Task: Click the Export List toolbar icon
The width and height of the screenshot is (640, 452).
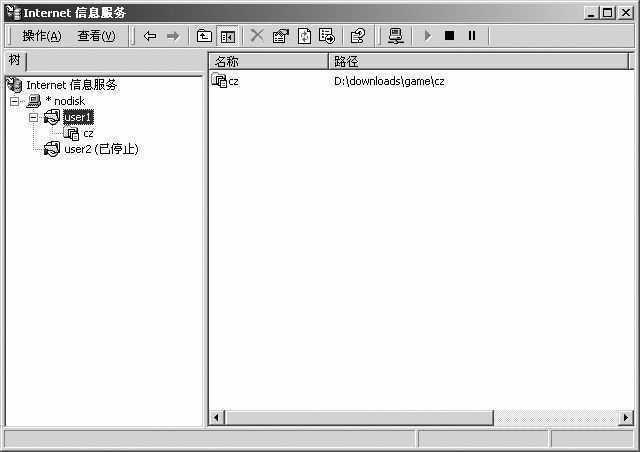Action: 326,36
